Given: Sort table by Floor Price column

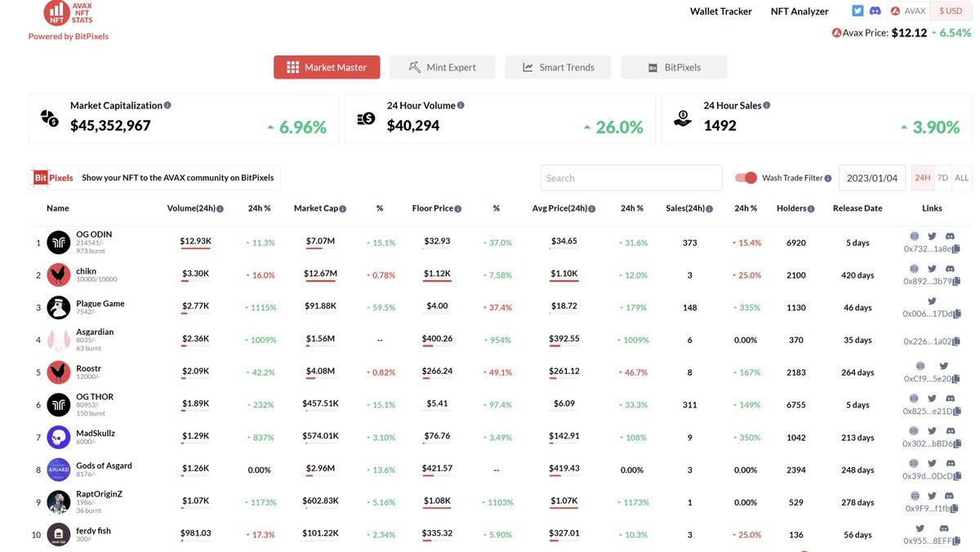Looking at the screenshot, I should (433, 208).
